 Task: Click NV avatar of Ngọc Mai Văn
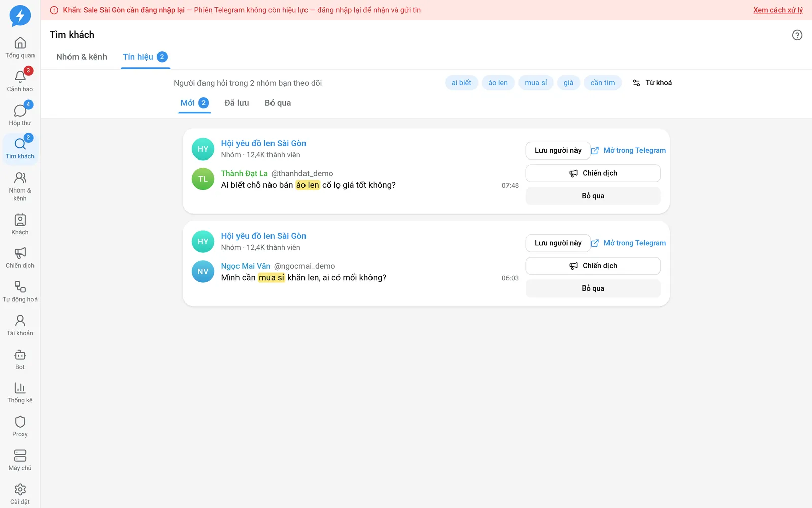203,271
